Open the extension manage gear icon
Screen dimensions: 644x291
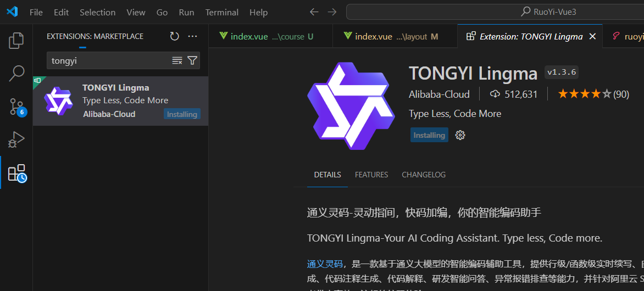(460, 135)
